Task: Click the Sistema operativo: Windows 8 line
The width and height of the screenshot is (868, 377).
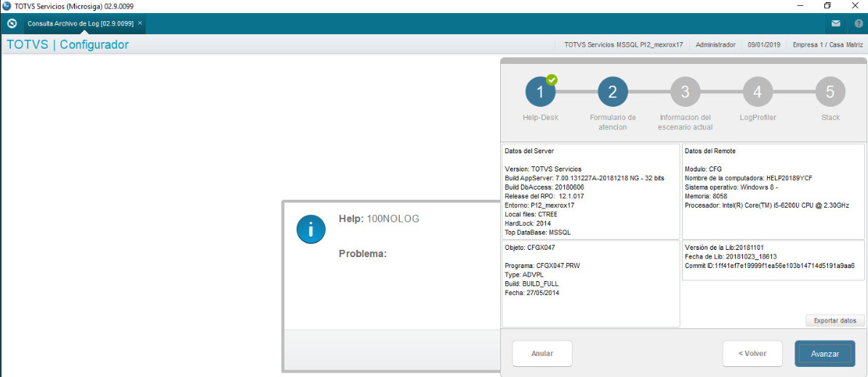Action: pos(731,187)
